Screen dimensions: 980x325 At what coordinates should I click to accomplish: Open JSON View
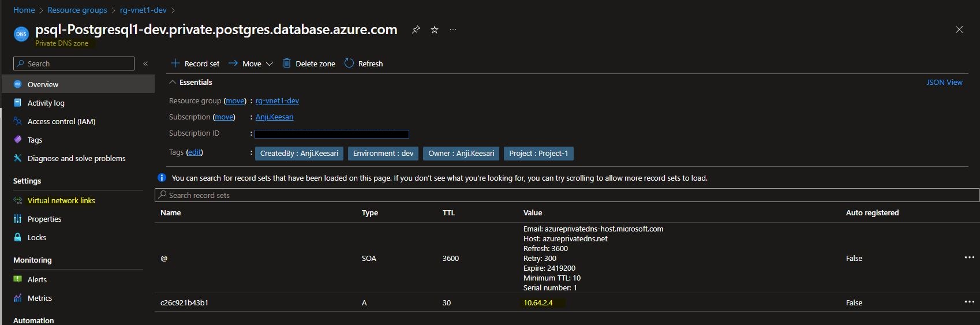coord(944,82)
